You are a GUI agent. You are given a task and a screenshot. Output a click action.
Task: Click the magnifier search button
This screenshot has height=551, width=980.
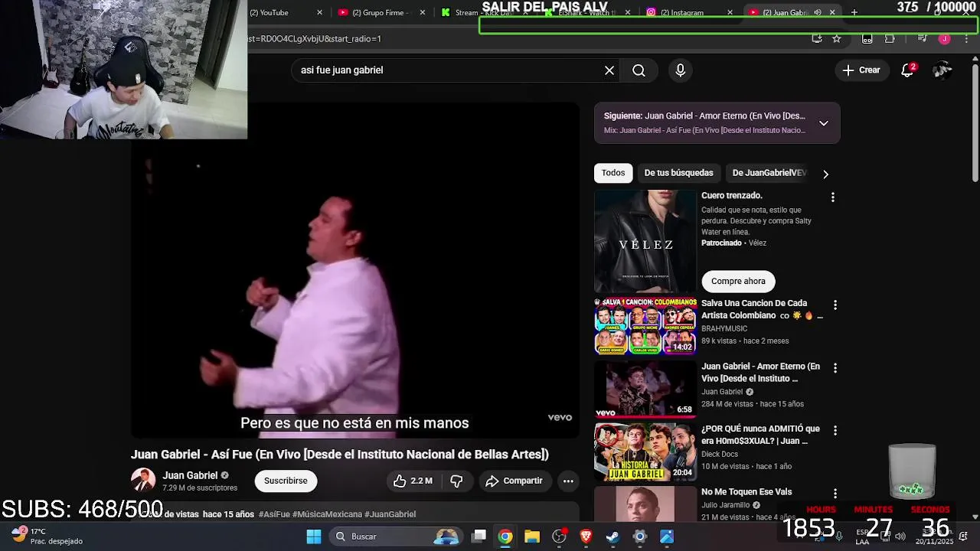[639, 70]
